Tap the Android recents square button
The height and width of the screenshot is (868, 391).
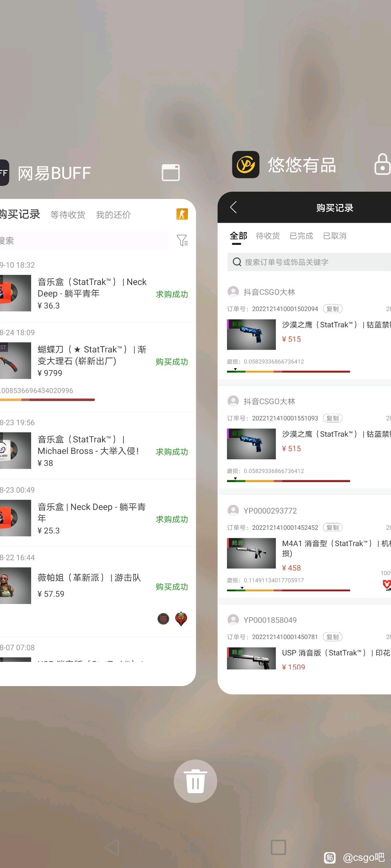click(x=278, y=847)
